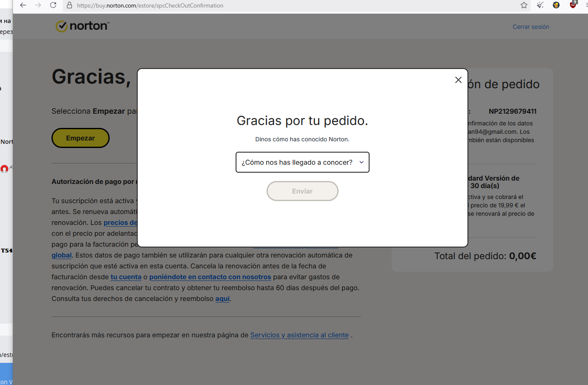588x385 pixels.
Task: Click the browser forward arrow
Action: point(38,5)
